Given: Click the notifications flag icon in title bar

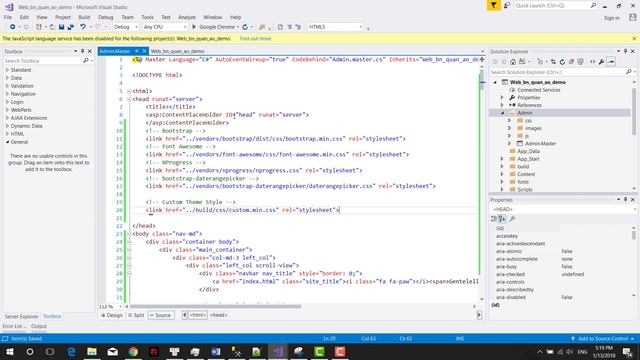Looking at the screenshot, I should click(493, 5).
